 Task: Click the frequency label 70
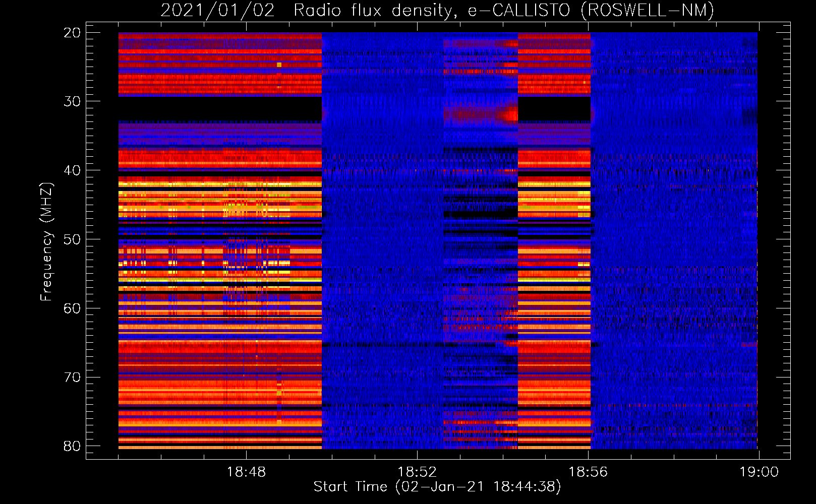coord(72,377)
